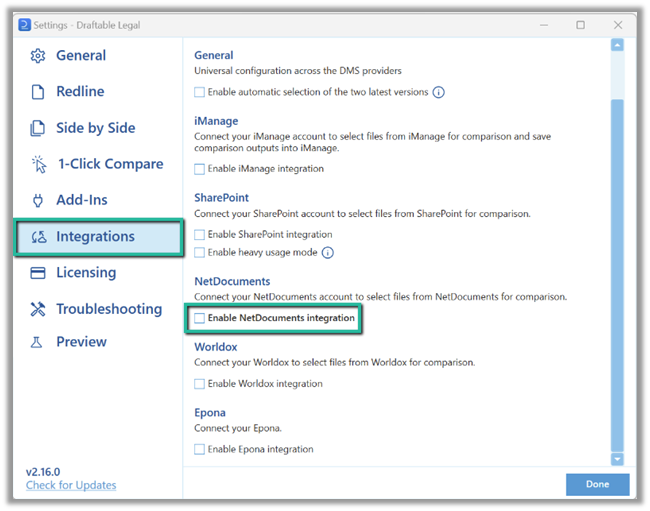Click info icon beside heavy usage mode
Image resolution: width=650 pixels, height=511 pixels.
[x=327, y=252]
